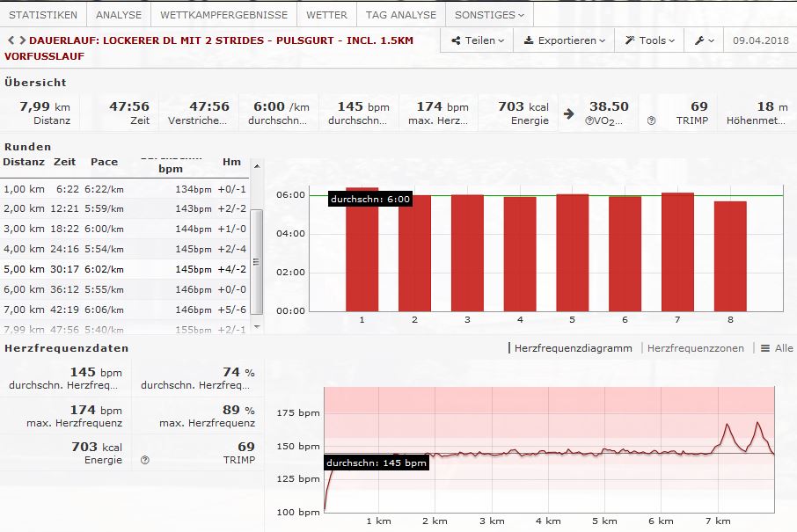Image resolution: width=797 pixels, height=532 pixels.
Task: Open the Teilen dropdown
Action: 478,40
